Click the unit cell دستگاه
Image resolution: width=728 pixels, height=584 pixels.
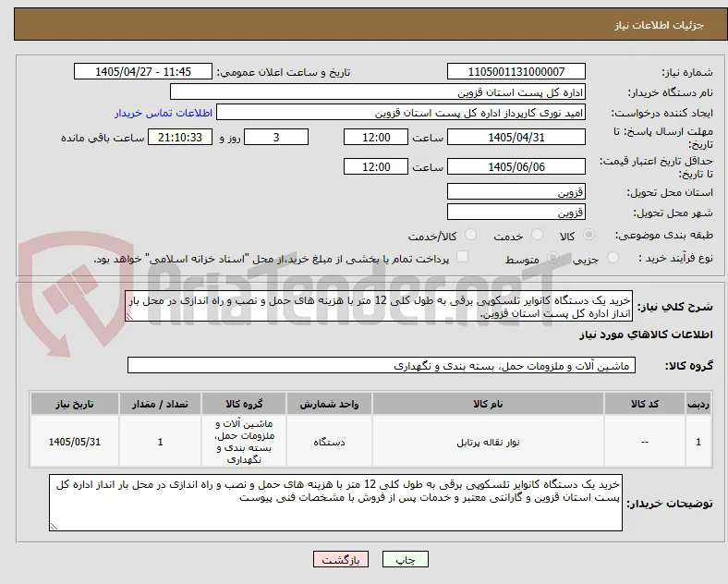pyautogui.click(x=329, y=442)
